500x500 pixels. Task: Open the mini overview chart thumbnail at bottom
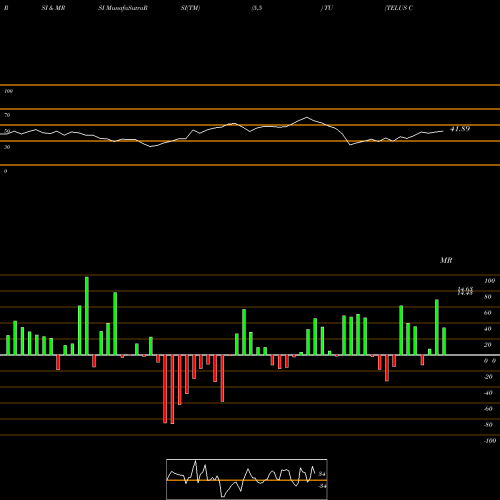point(247,479)
